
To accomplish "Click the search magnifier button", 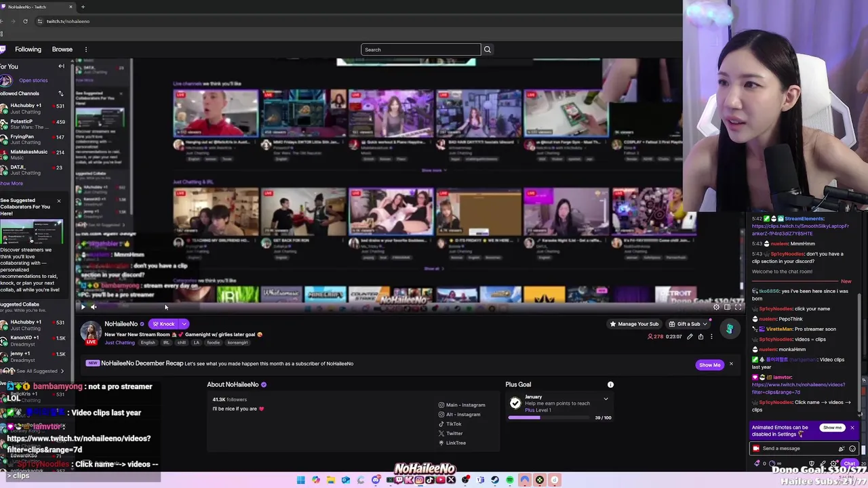I will tap(487, 49).
